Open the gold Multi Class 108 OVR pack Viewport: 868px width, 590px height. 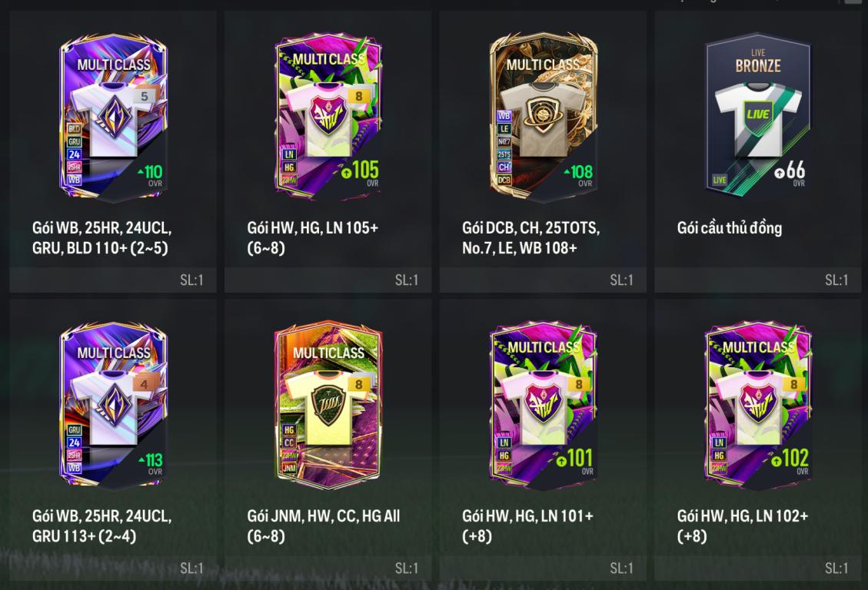click(543, 116)
